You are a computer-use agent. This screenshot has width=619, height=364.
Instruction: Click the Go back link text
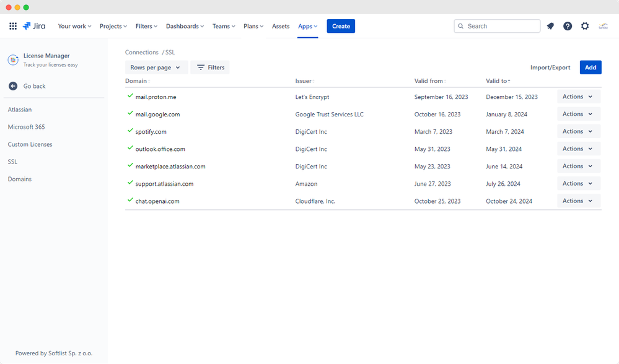point(34,86)
